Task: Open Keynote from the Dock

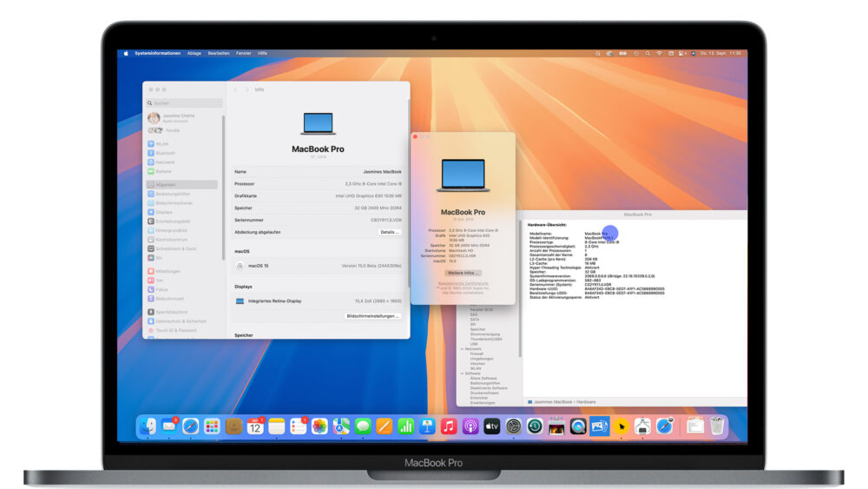Action: pyautogui.click(x=427, y=426)
